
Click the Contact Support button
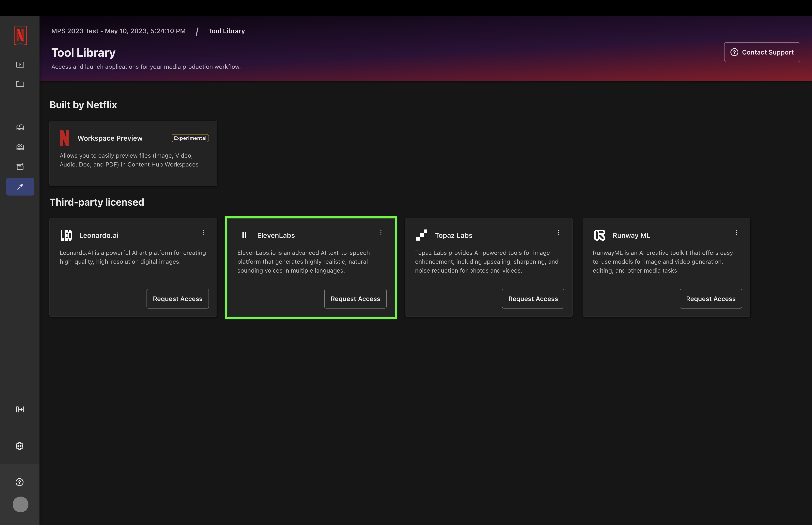pyautogui.click(x=762, y=52)
